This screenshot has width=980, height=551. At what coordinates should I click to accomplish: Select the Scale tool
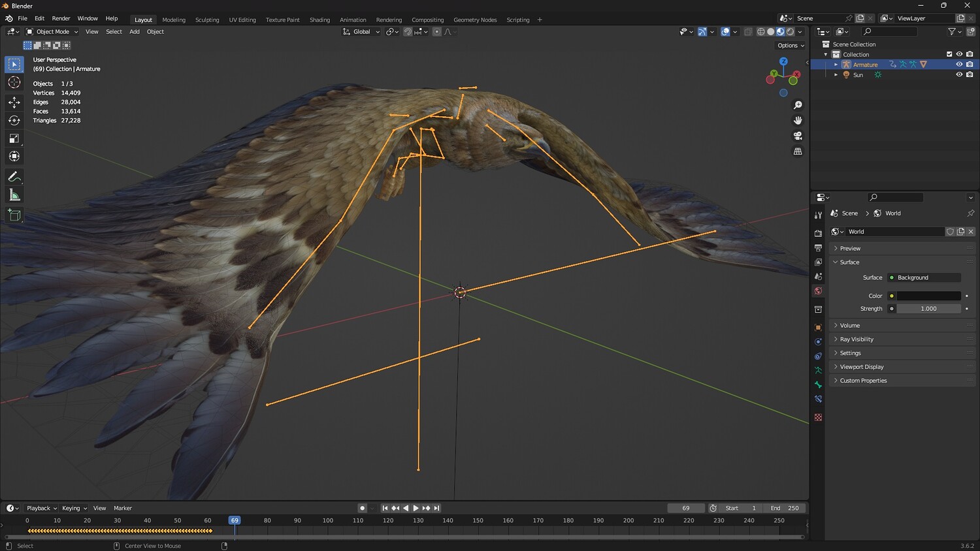pyautogui.click(x=14, y=138)
